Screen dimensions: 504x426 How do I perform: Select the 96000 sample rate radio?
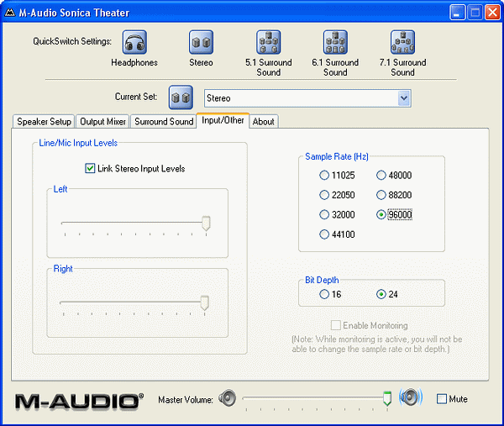point(381,214)
